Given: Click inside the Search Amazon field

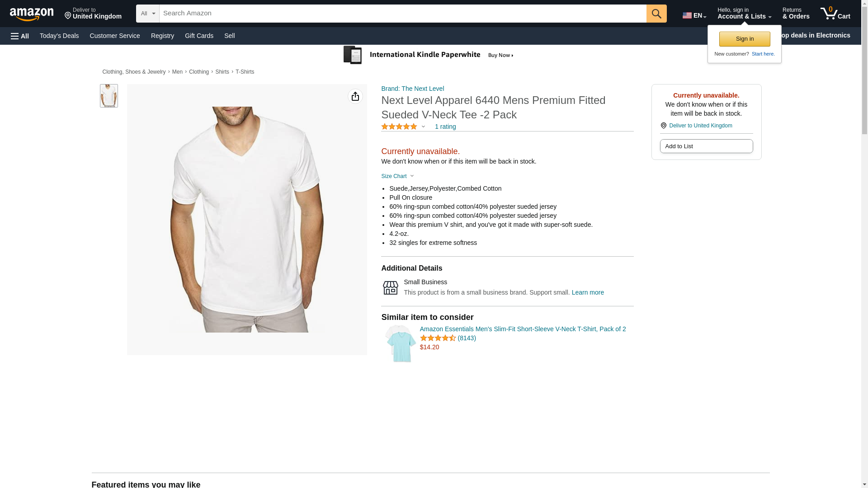Looking at the screenshot, I should [402, 14].
